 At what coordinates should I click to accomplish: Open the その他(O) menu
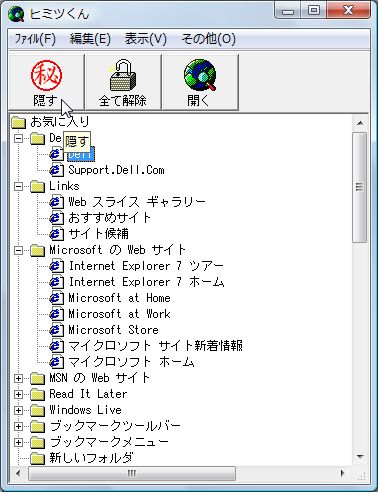208,39
